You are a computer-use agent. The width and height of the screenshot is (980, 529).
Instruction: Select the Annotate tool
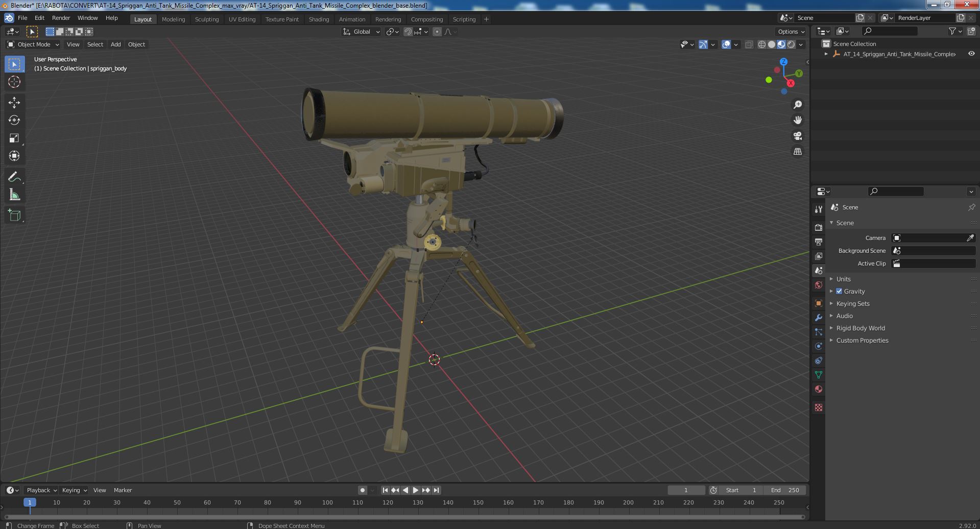point(14,177)
